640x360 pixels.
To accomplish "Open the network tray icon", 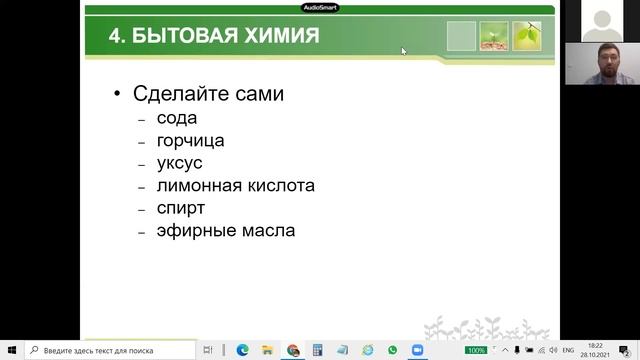I will pyautogui.click(x=542, y=350).
